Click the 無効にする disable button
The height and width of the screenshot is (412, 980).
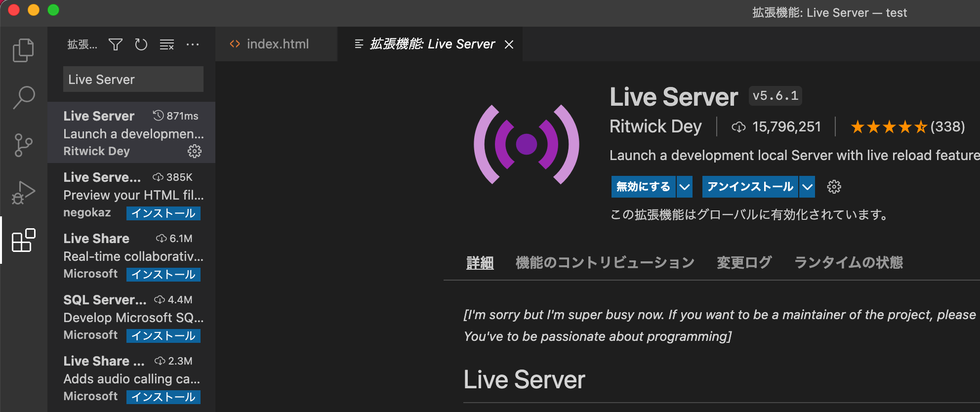(644, 187)
